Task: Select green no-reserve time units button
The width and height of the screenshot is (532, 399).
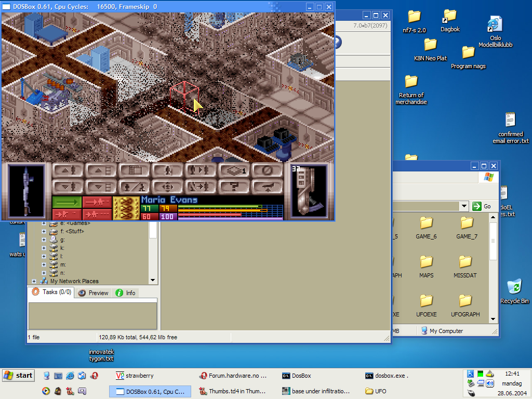Action: (67, 202)
